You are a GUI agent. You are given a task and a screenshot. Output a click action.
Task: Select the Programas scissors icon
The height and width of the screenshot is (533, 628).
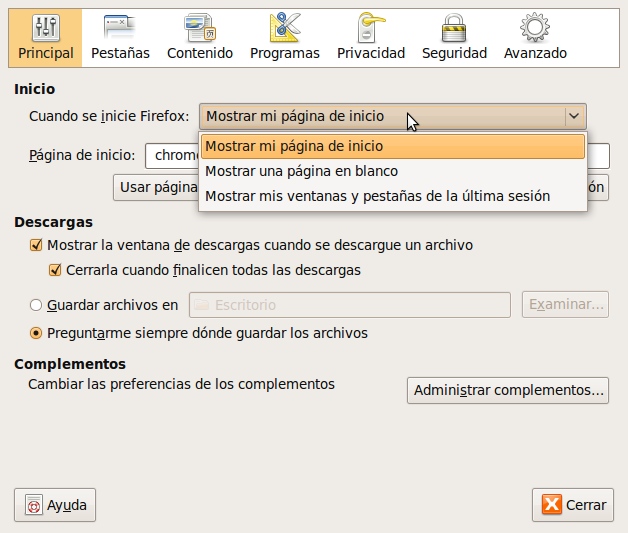click(284, 27)
